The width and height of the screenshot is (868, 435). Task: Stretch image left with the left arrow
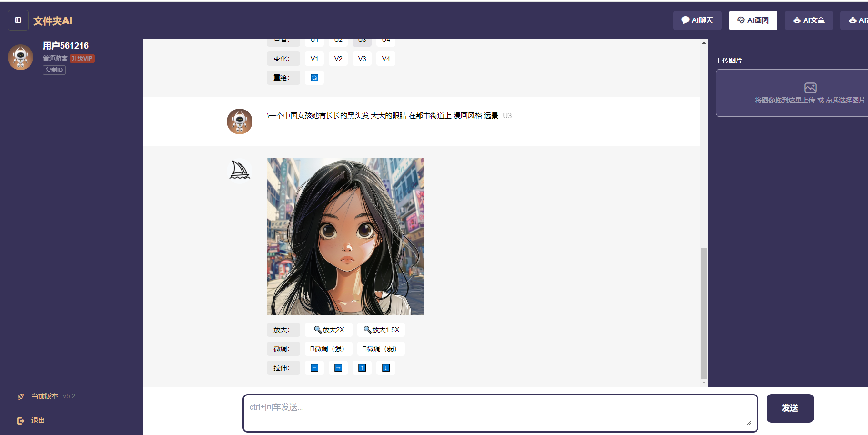point(314,368)
